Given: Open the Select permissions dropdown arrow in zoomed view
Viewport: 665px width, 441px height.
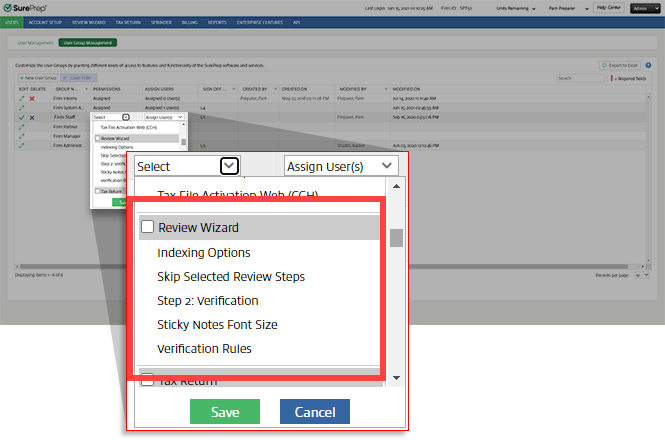Looking at the screenshot, I should pyautogui.click(x=229, y=166).
